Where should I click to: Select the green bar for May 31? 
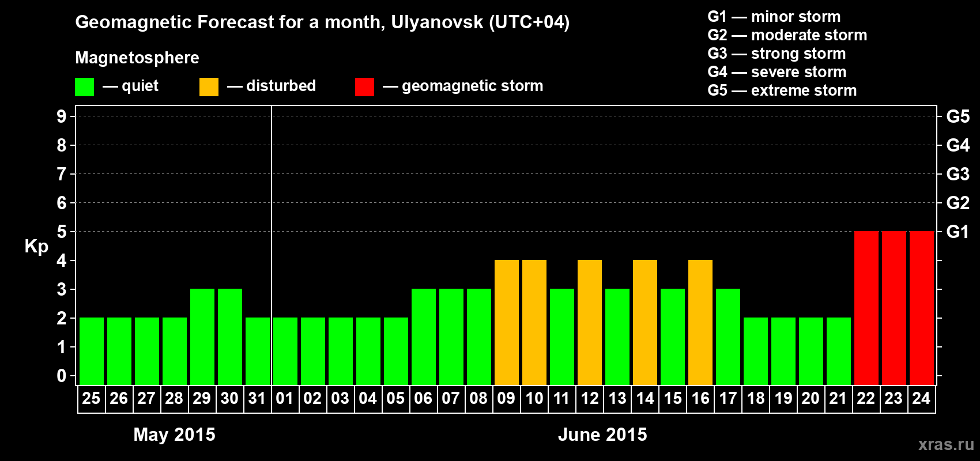click(x=258, y=351)
